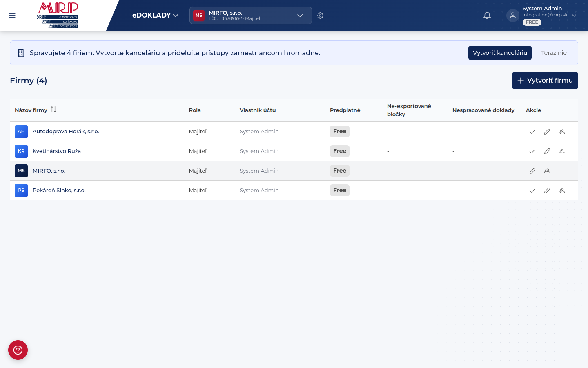This screenshot has width=588, height=368.
Task: Manage users for Pekáreň Slnko
Action: tap(562, 191)
